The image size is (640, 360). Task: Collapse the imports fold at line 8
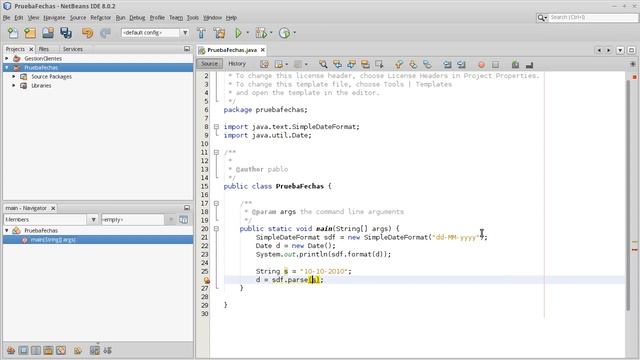216,127
